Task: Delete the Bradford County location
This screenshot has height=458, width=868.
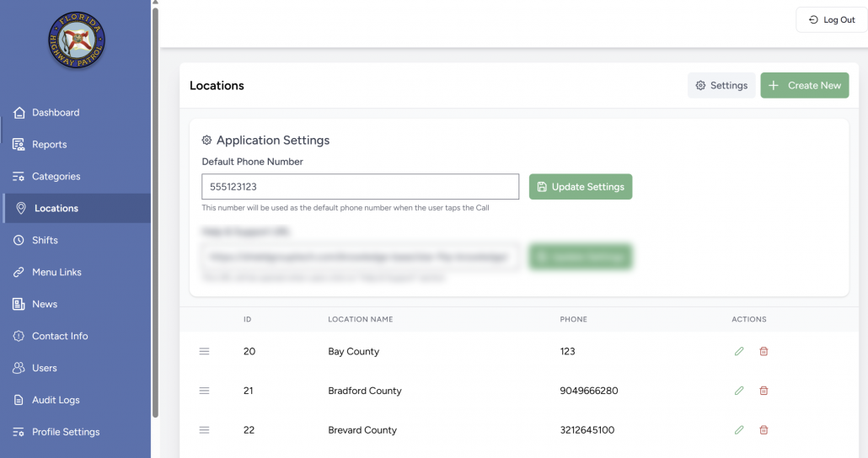Action: pyautogui.click(x=764, y=391)
